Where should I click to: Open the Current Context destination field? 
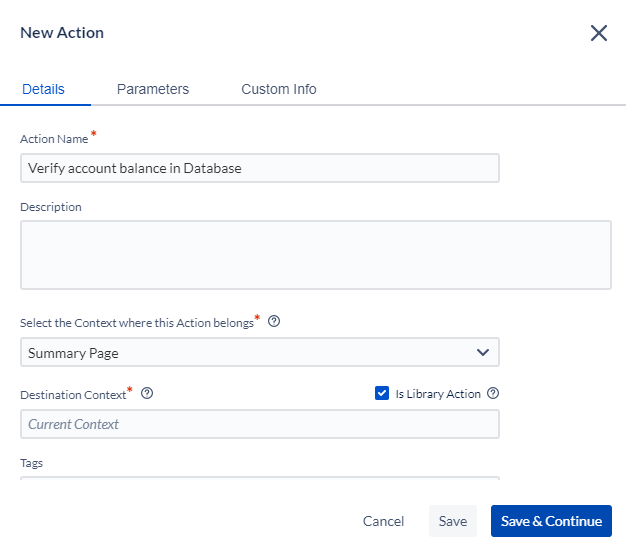260,424
